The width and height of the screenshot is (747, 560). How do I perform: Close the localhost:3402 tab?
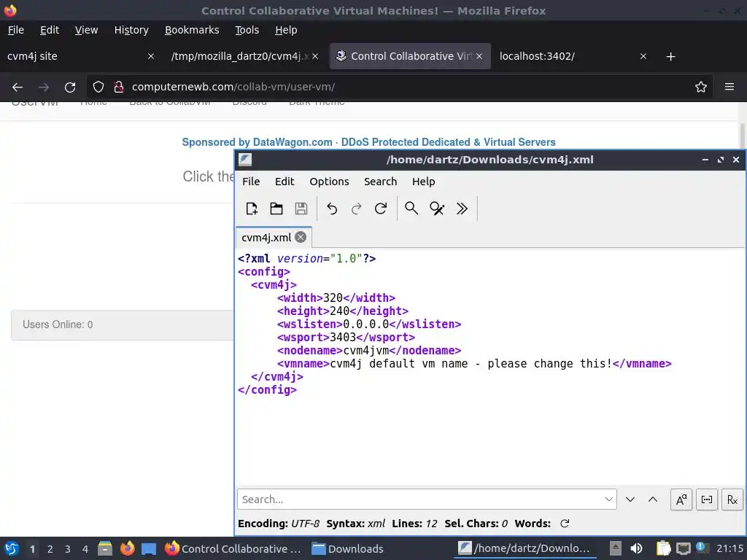(x=643, y=56)
